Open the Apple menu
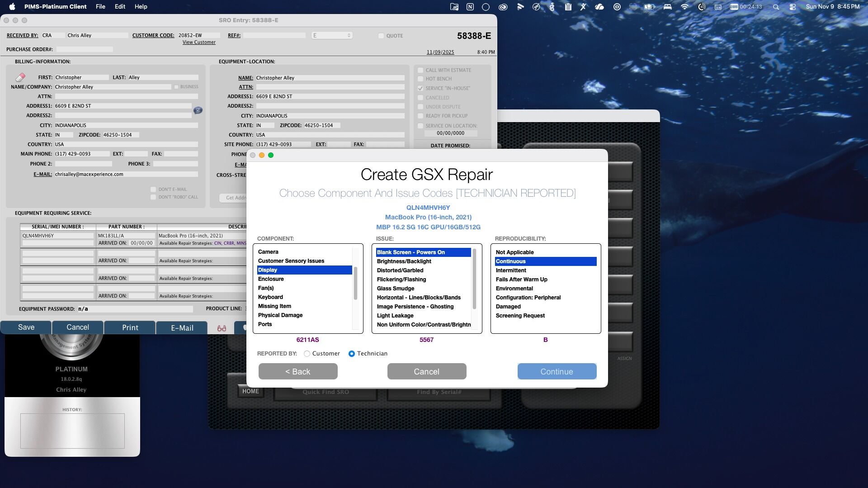Viewport: 868px width, 488px height. pyautogui.click(x=12, y=7)
